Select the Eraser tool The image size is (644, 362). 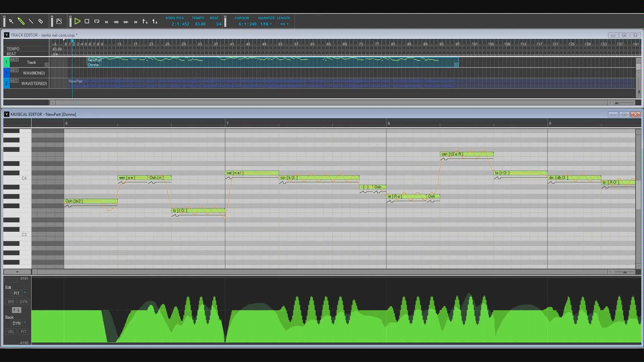click(41, 21)
